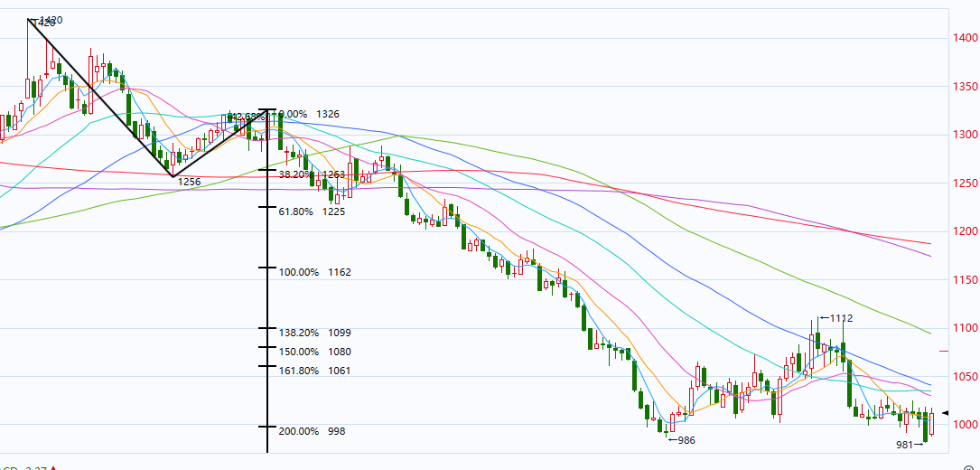Click the 1250 price axis label
The width and height of the screenshot is (980, 470).
click(x=964, y=183)
